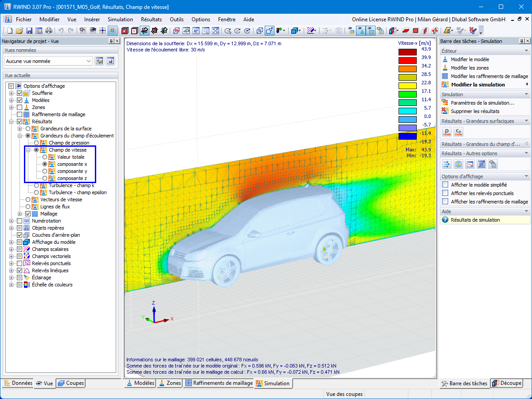
Task: Switch to Raffinements de maillage bottom tab
Action: pyautogui.click(x=219, y=383)
